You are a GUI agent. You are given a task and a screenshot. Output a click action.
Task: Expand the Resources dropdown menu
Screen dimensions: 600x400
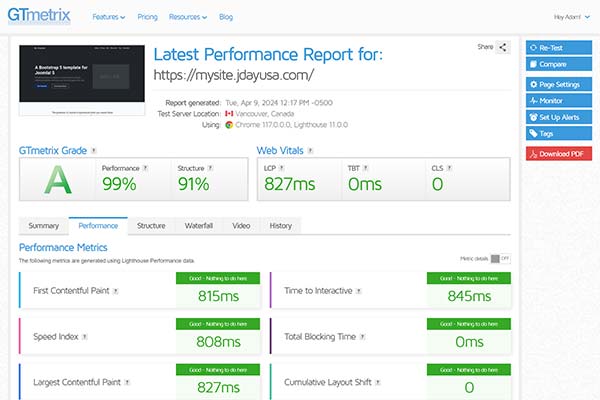[188, 18]
